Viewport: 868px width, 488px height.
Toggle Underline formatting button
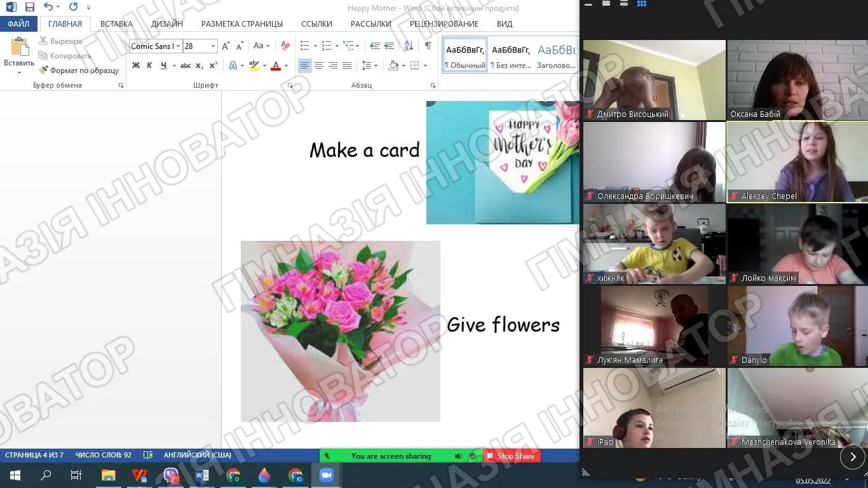pyautogui.click(x=164, y=65)
